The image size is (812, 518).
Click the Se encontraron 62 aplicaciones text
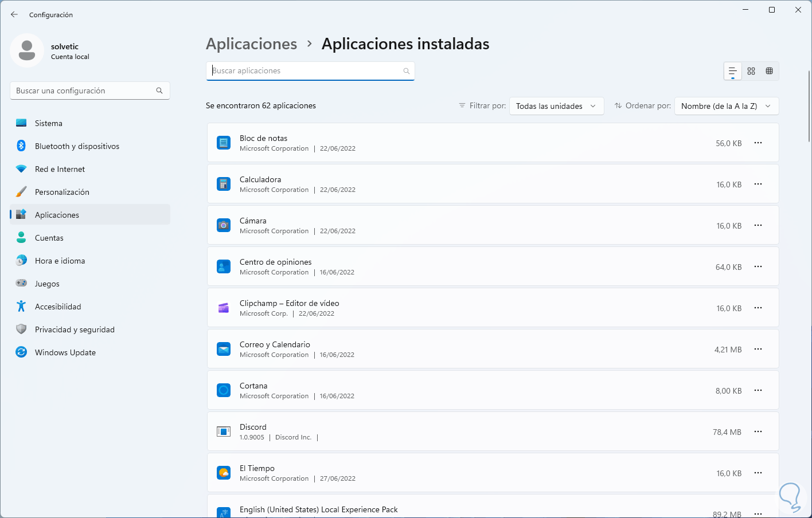click(x=261, y=105)
